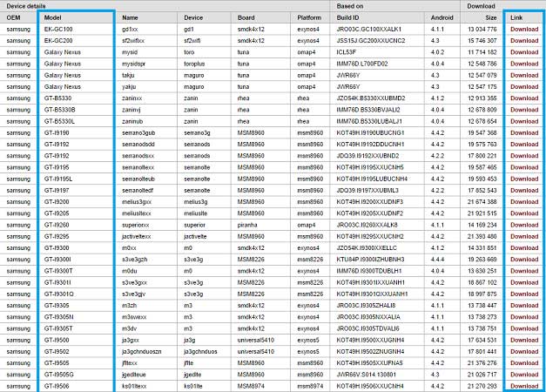The height and width of the screenshot is (392, 546).
Task: Click Download for GT-I9200 melius3gxx
Action: click(524, 202)
